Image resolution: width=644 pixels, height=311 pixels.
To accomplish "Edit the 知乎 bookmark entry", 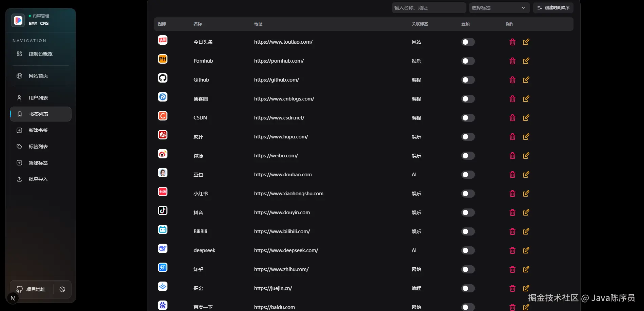I will [526, 269].
